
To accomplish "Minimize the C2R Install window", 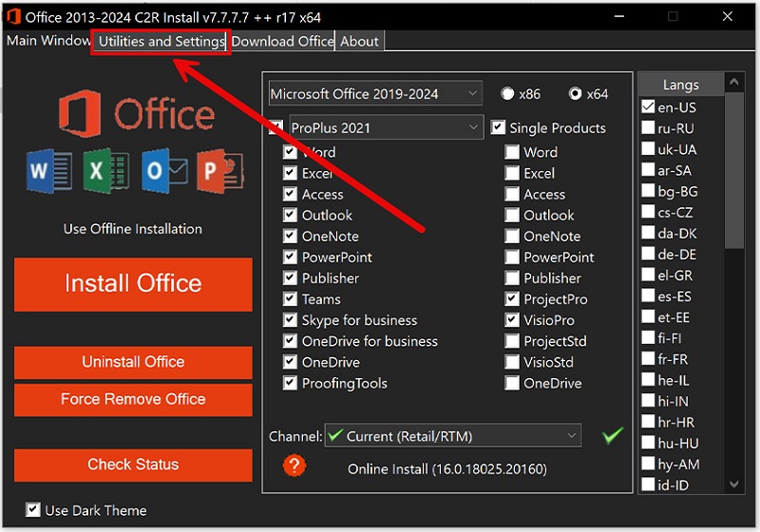I will 619,16.
